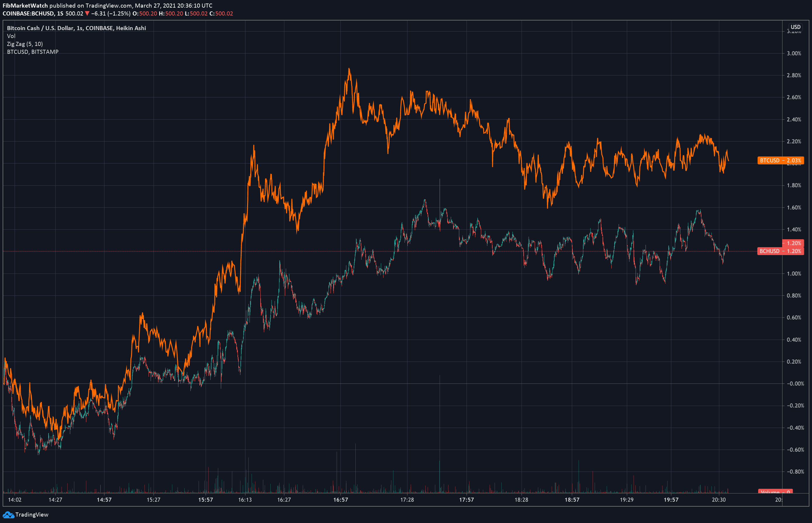
Task: Click the TradingView cloud logo icon
Action: point(8,515)
